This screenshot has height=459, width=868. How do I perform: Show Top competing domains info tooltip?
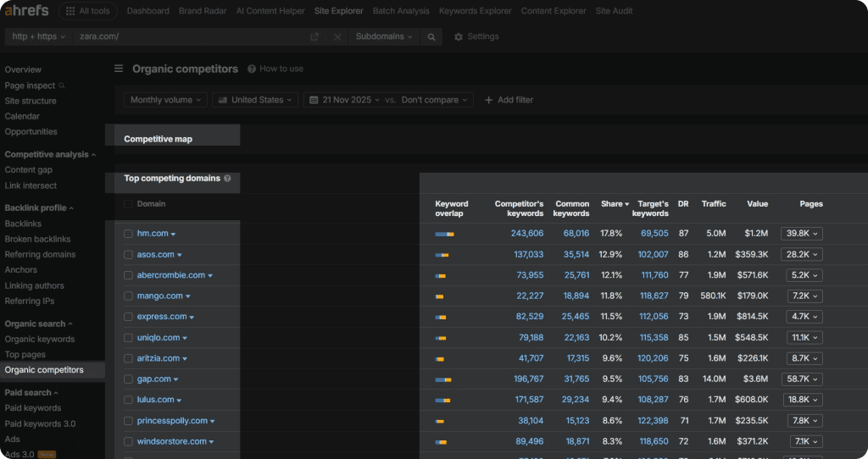click(x=227, y=179)
